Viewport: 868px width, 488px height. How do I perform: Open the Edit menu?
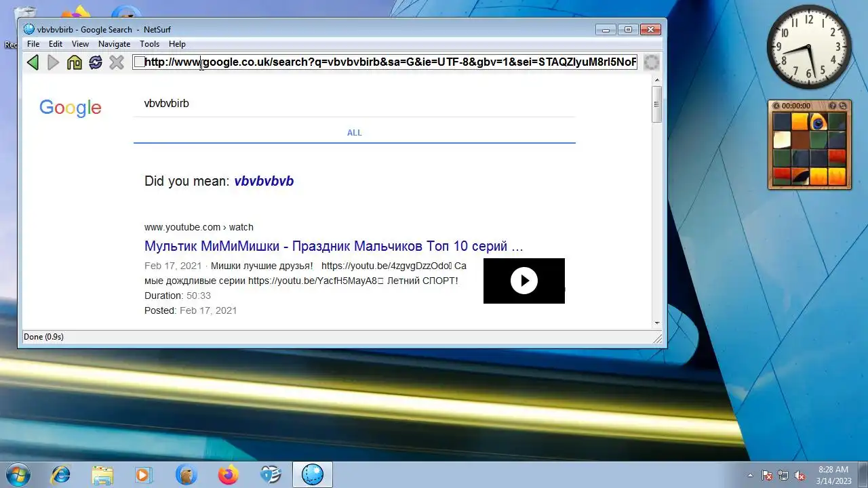point(56,44)
